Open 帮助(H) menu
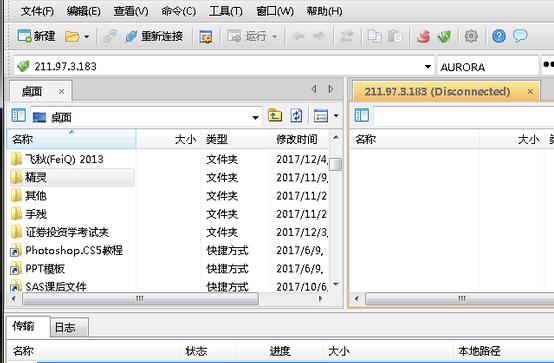554x363 pixels. 324,11
